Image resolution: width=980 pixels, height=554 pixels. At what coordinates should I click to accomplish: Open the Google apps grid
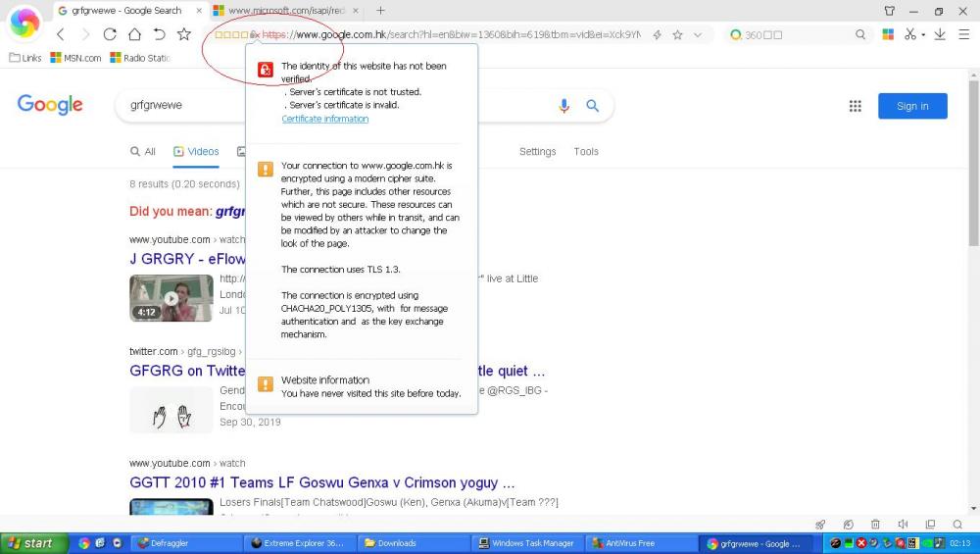[855, 106]
